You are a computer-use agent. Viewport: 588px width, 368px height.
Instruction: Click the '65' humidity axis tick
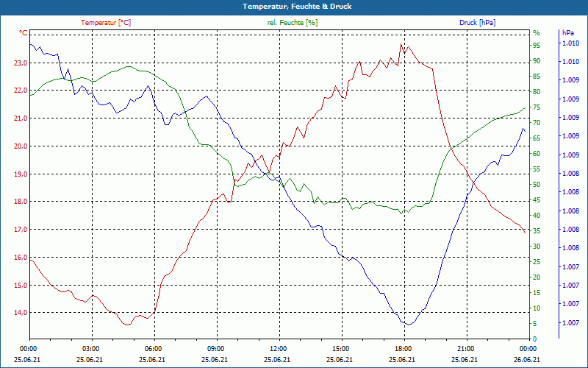537,138
